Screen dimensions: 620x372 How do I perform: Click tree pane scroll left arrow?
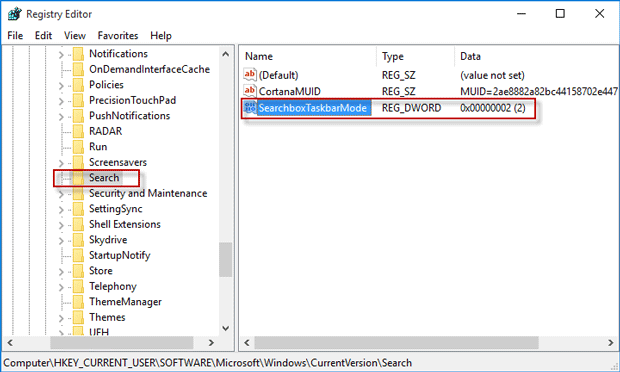[x=10, y=343]
